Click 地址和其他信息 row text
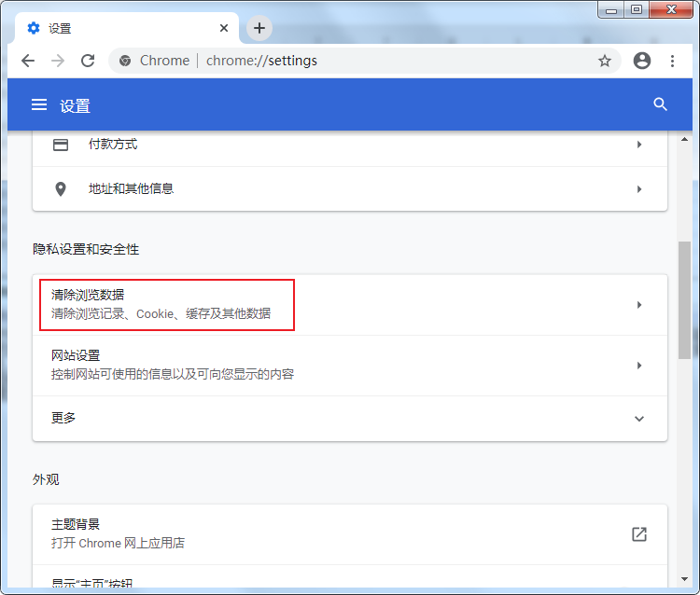 132,188
